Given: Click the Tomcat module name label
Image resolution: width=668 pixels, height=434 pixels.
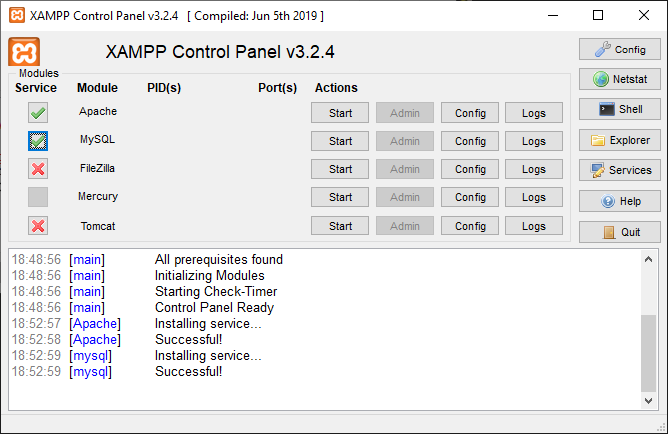Looking at the screenshot, I should click(x=98, y=226).
